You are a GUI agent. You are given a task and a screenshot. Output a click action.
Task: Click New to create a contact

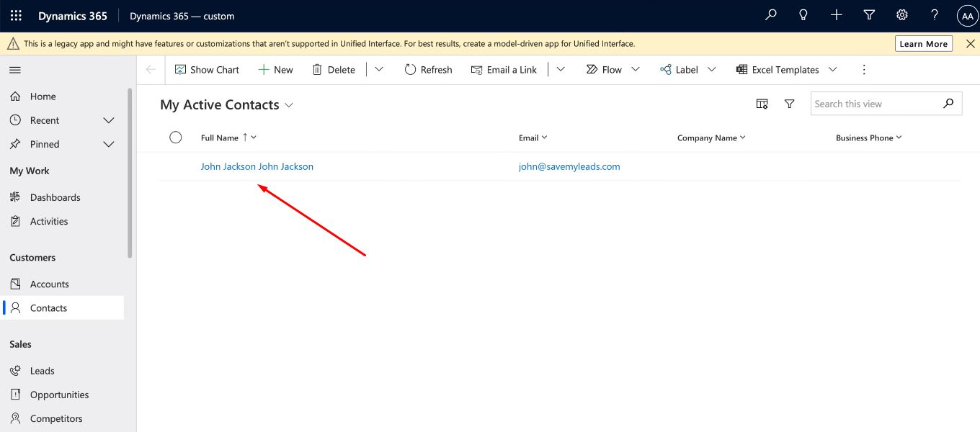coord(276,70)
